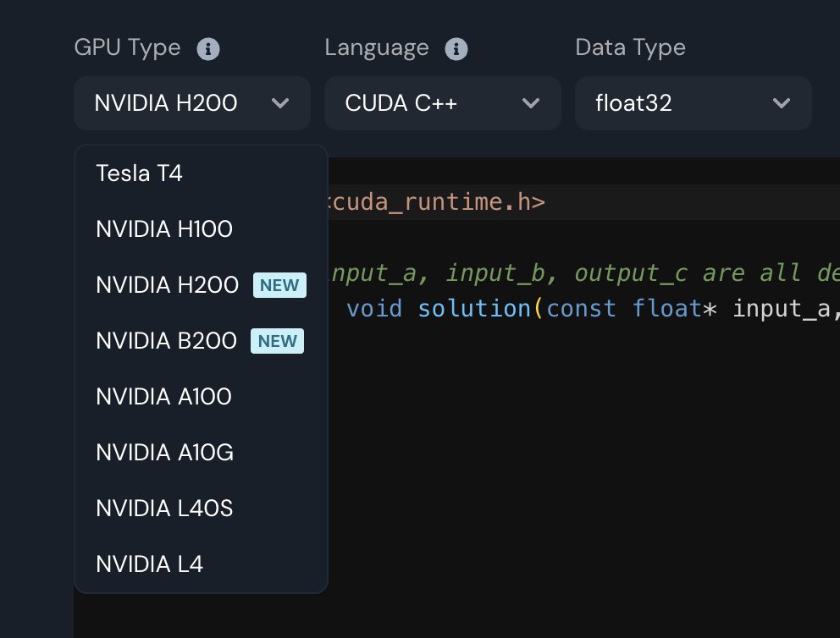Open the Language dropdown showing CUDA C++
This screenshot has height=638, width=840.
[x=443, y=102]
